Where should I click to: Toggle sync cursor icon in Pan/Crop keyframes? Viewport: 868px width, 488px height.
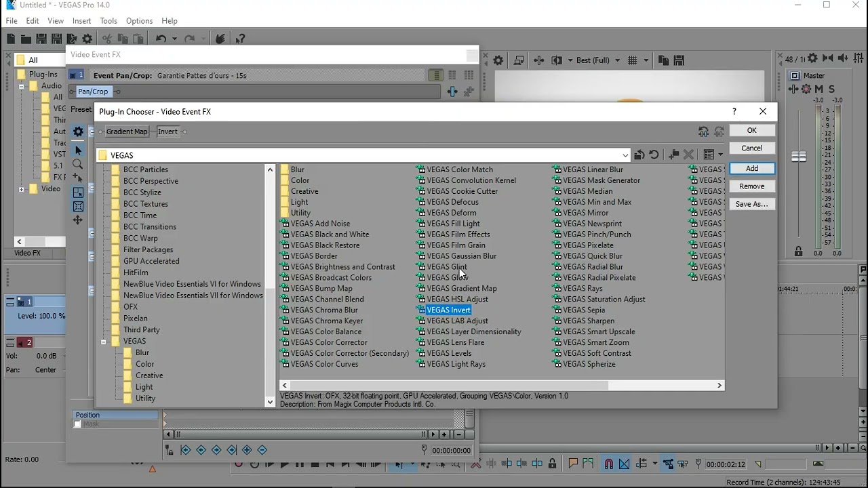(169, 450)
